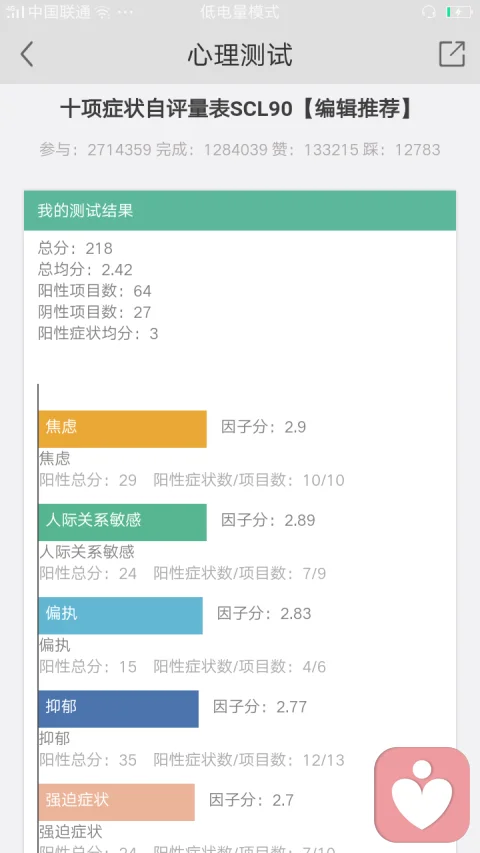
Task: Tap the back arrow icon
Action: tap(27, 54)
